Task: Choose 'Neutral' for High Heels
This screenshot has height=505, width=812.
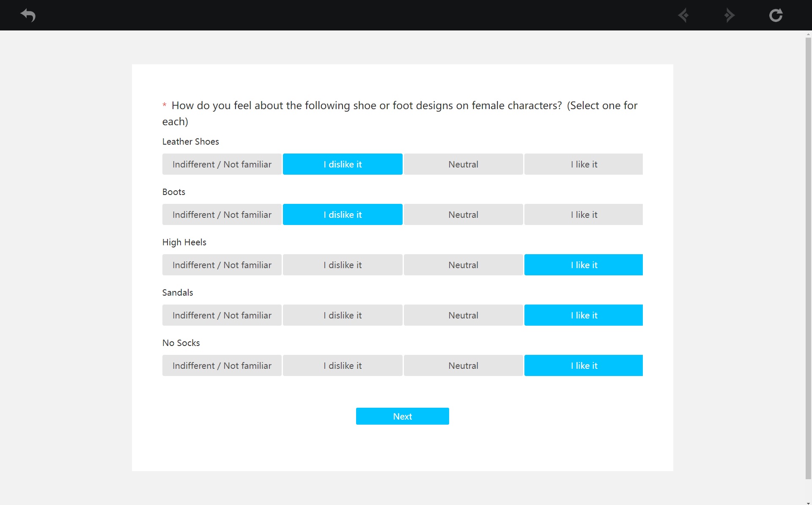Action: (463, 265)
